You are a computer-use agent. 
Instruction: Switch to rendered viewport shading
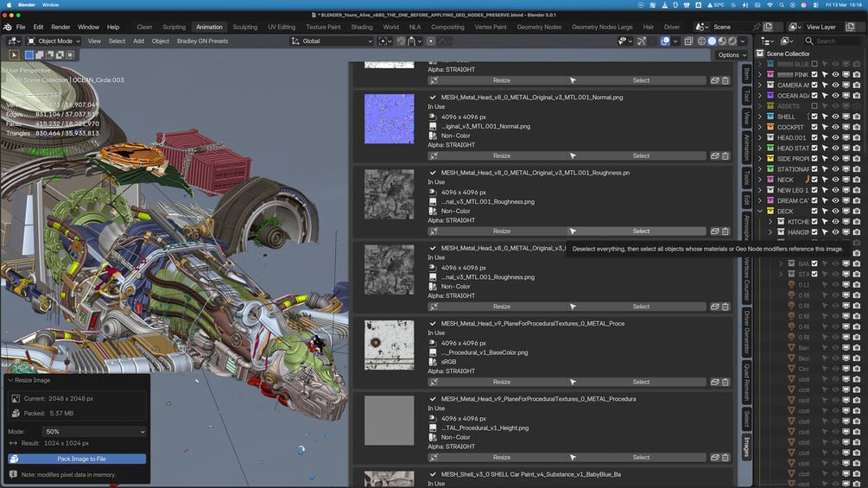(732, 41)
